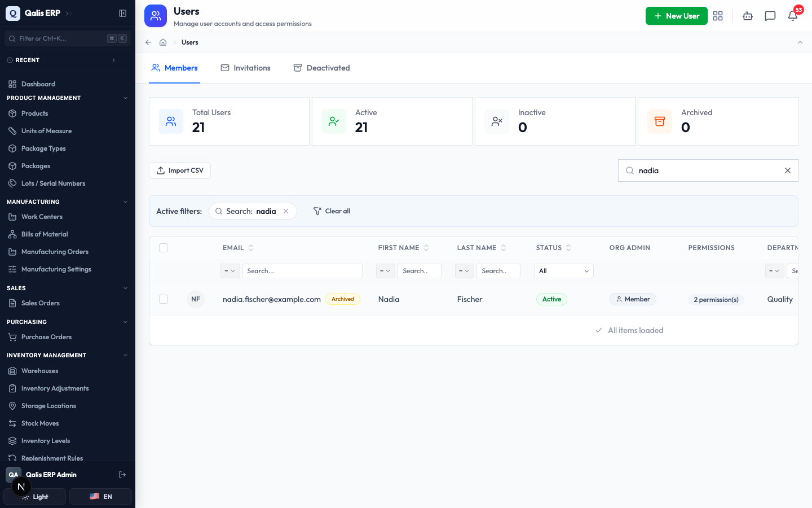Viewport: 812px width, 508px height.
Task: Open the apps grid icon
Action: click(718, 16)
